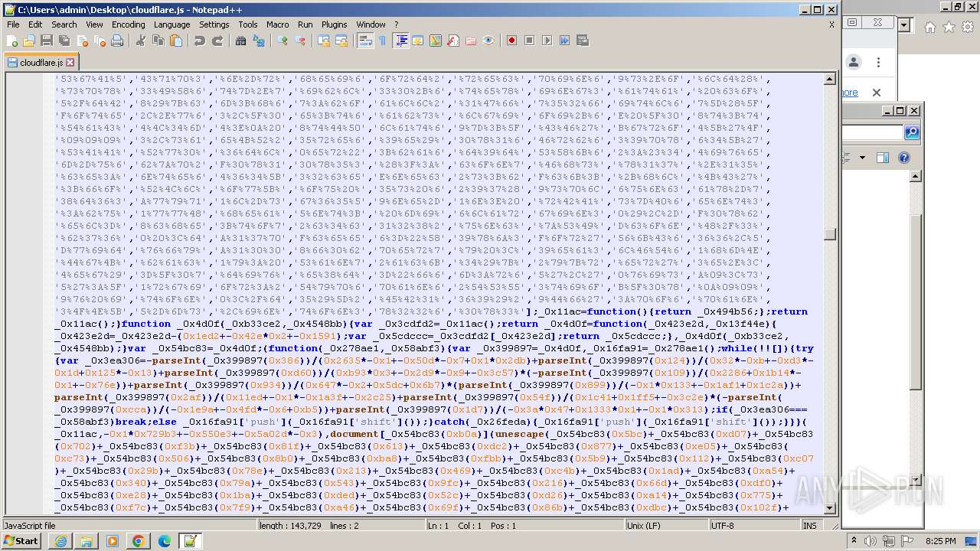Undo the last action with the Undo arrow
The width and height of the screenshot is (980, 551).
(x=199, y=41)
